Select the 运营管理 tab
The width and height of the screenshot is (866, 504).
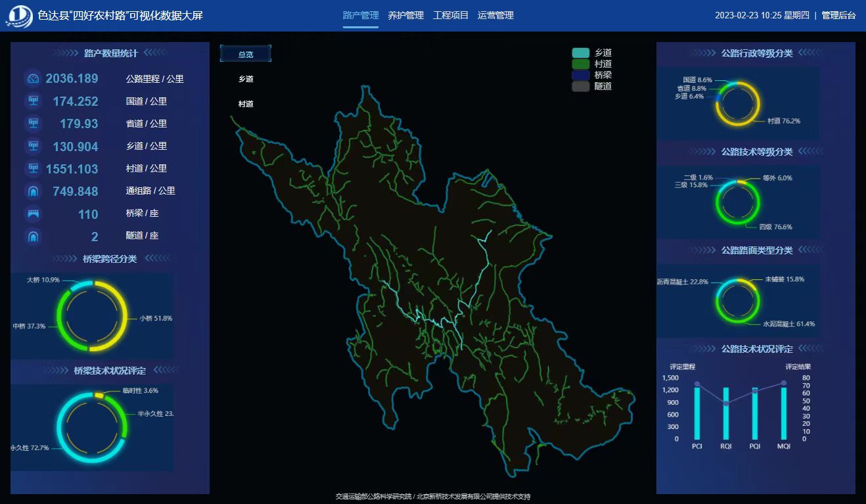(x=495, y=15)
